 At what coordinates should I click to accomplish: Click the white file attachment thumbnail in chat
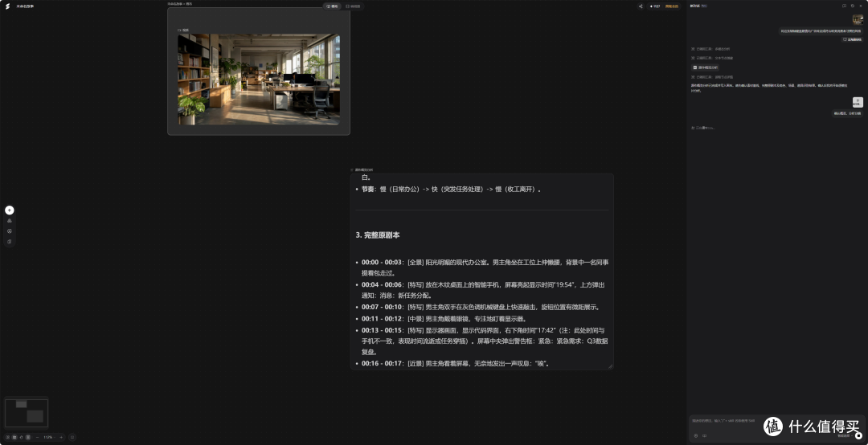tap(858, 102)
